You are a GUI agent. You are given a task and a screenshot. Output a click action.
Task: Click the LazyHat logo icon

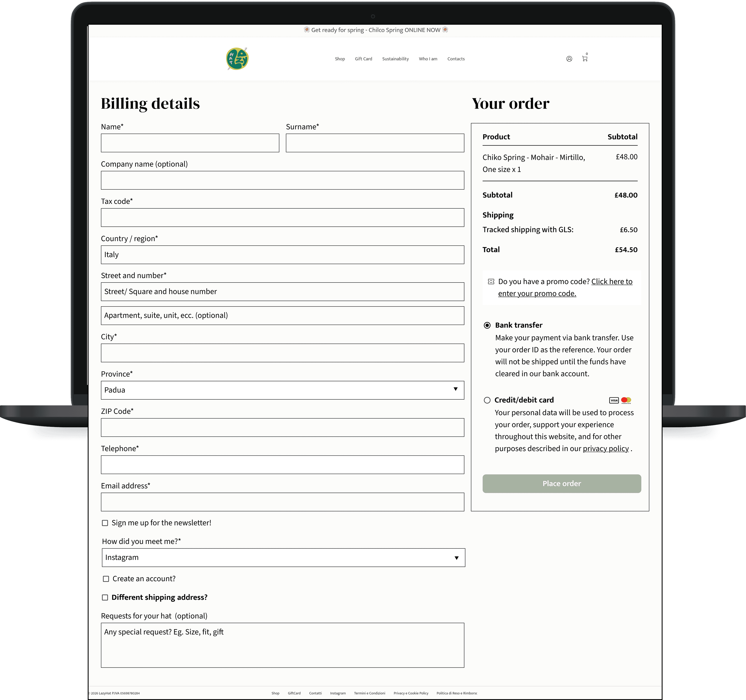coord(237,59)
